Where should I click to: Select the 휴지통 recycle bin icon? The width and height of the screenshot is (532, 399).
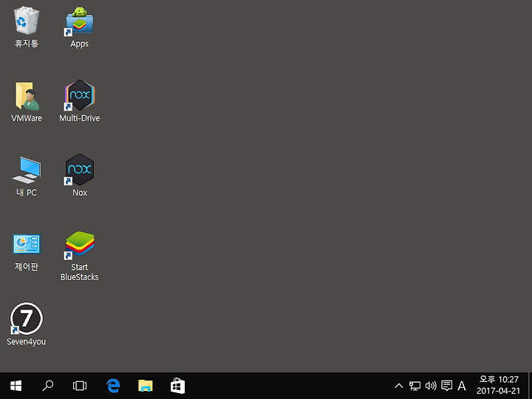[27, 21]
